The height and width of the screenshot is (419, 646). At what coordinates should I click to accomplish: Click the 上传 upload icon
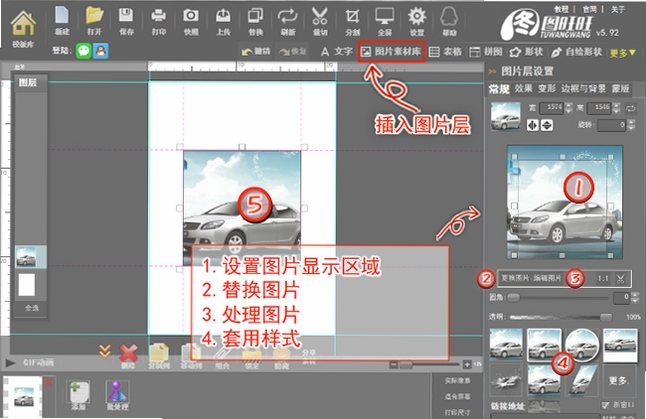coord(223,16)
